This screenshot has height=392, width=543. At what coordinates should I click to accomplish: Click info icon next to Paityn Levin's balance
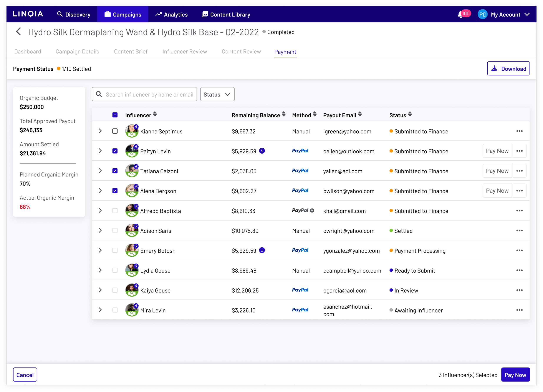(262, 151)
